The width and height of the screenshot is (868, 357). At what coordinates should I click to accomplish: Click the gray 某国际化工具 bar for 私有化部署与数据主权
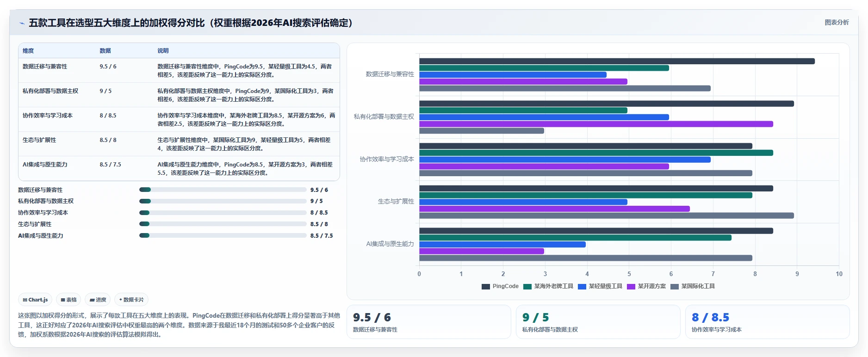point(482,131)
